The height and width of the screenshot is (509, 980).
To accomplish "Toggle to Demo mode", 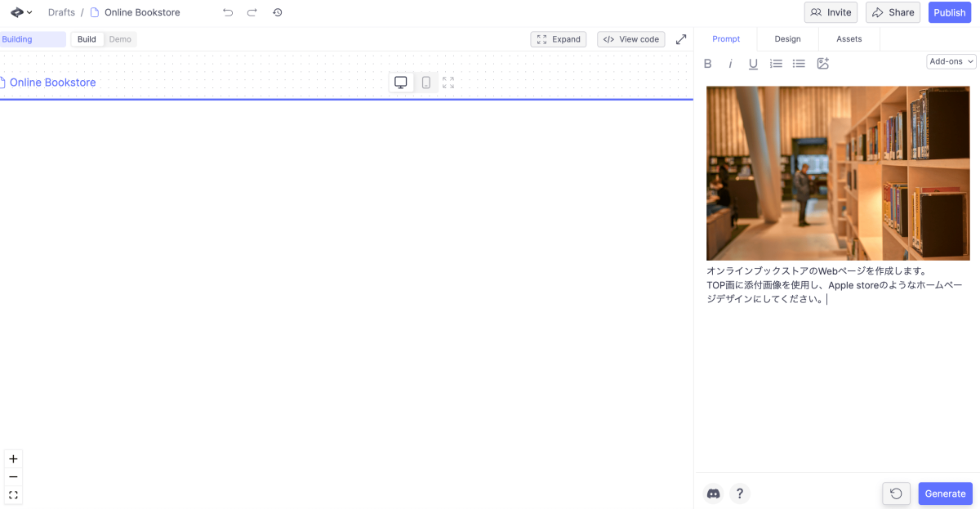I will pos(120,39).
